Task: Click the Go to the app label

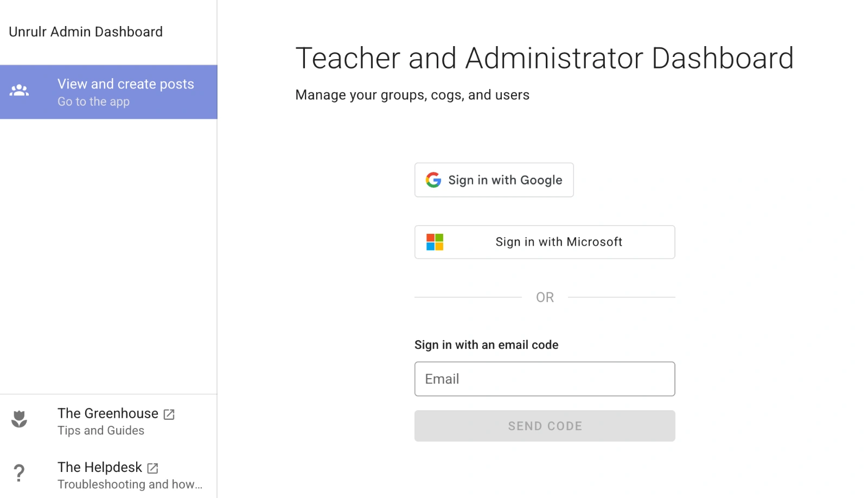Action: tap(93, 101)
